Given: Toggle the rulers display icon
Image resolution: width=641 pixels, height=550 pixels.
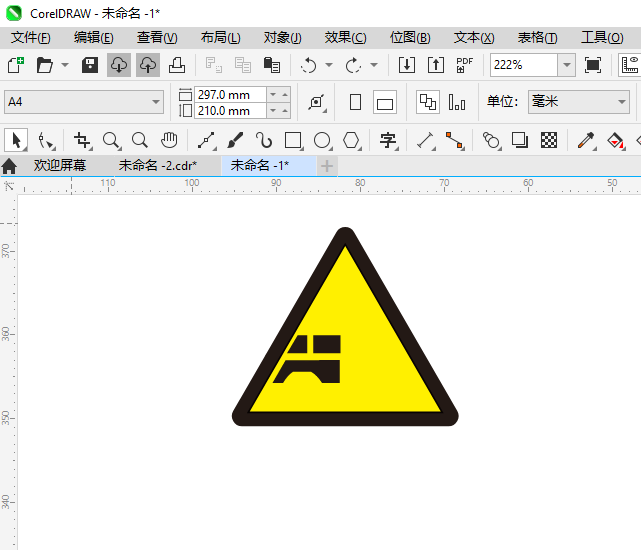Looking at the screenshot, I should pyautogui.click(x=630, y=65).
